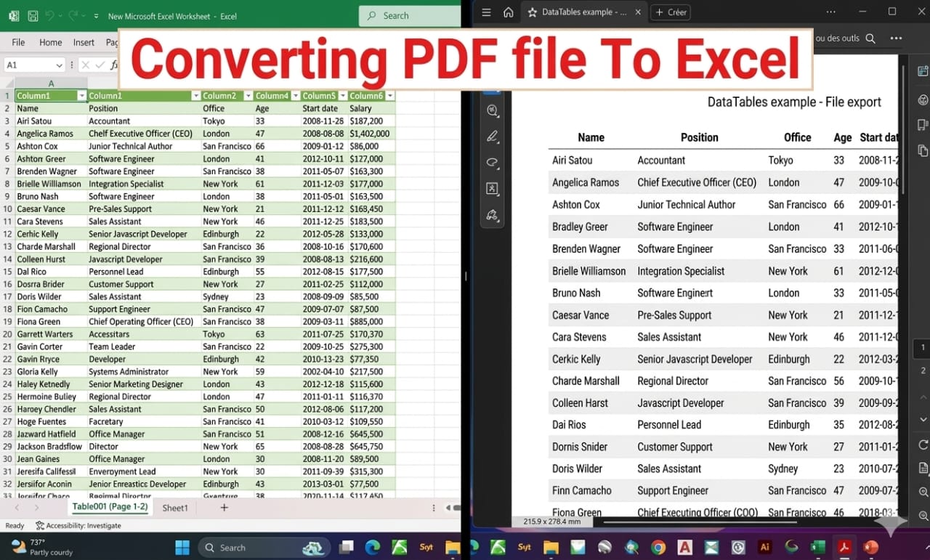Select the drawing pen tool in Acrobat sidebar
This screenshot has height=560, width=930.
click(x=493, y=137)
